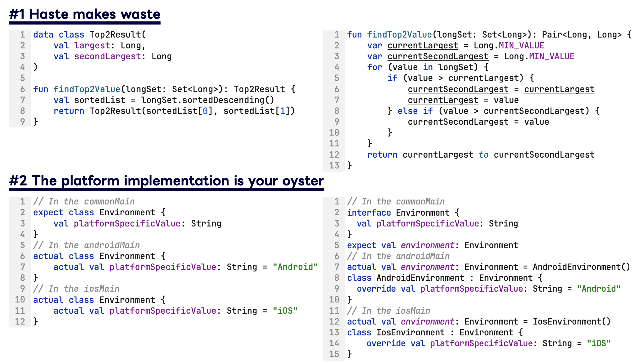Screen dimensions: 644x363
Task: Click the heading "#2 The platform implementation is your oyster"
Action: (x=166, y=181)
